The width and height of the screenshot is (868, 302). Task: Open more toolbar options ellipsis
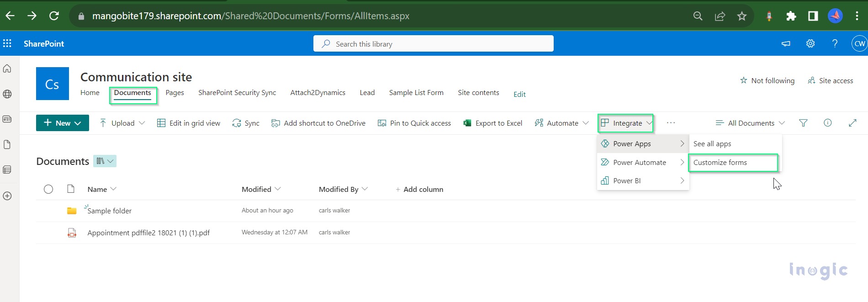[x=671, y=123]
